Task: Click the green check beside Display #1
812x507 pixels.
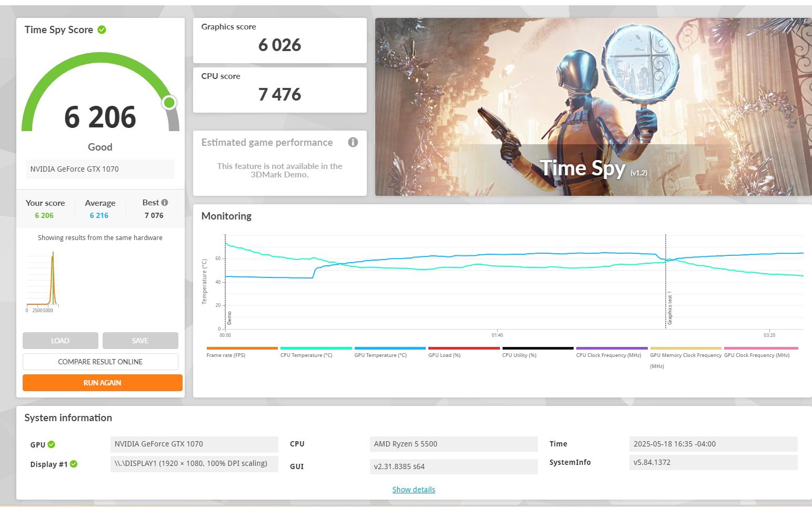Action: pos(74,464)
